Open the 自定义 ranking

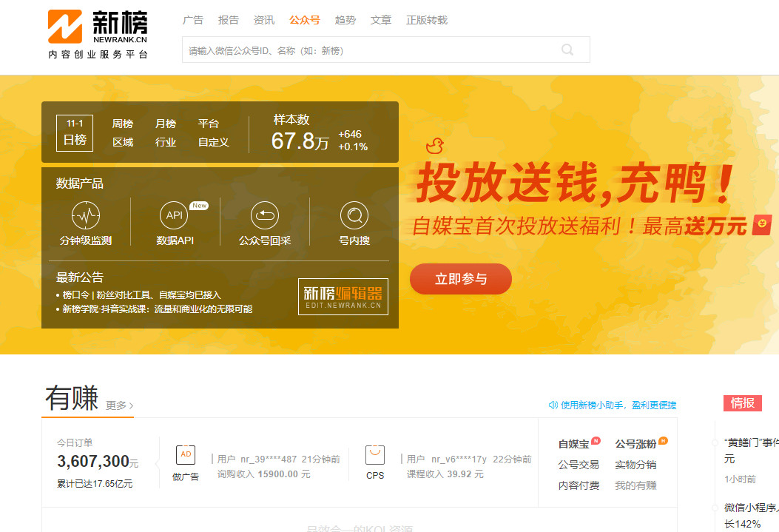(214, 143)
